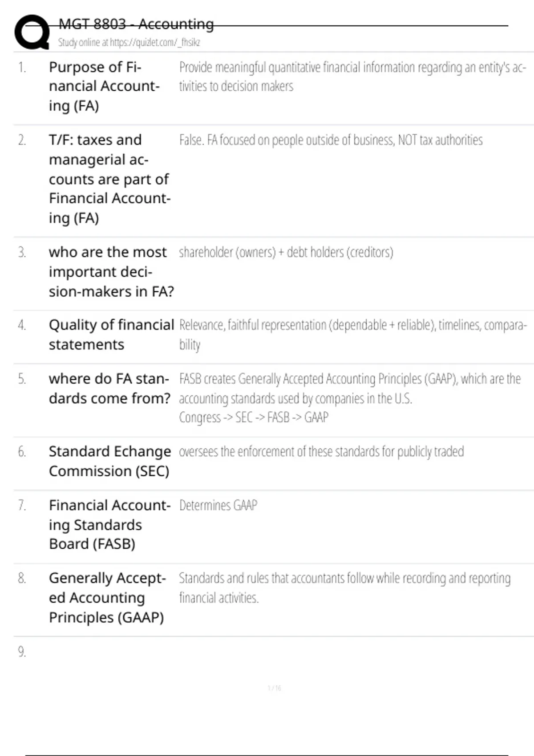This screenshot has height=756, width=534.
Task: Click the Standards and rules that accountants definition
Action: (x=344, y=587)
